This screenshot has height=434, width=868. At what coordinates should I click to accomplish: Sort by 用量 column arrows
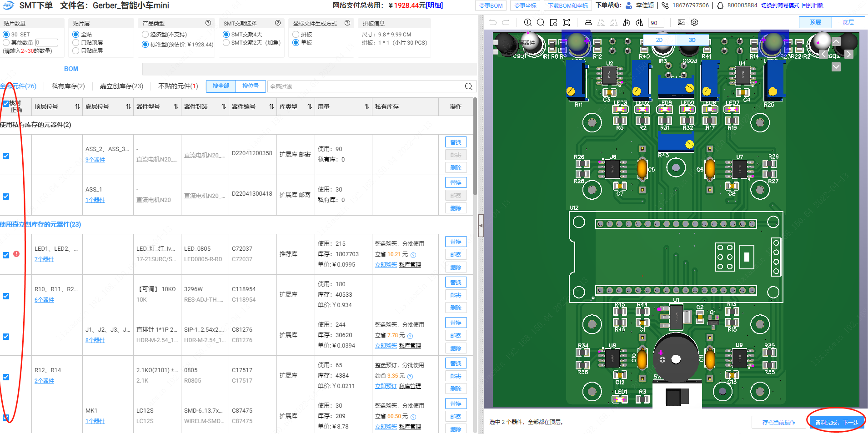[x=367, y=106]
